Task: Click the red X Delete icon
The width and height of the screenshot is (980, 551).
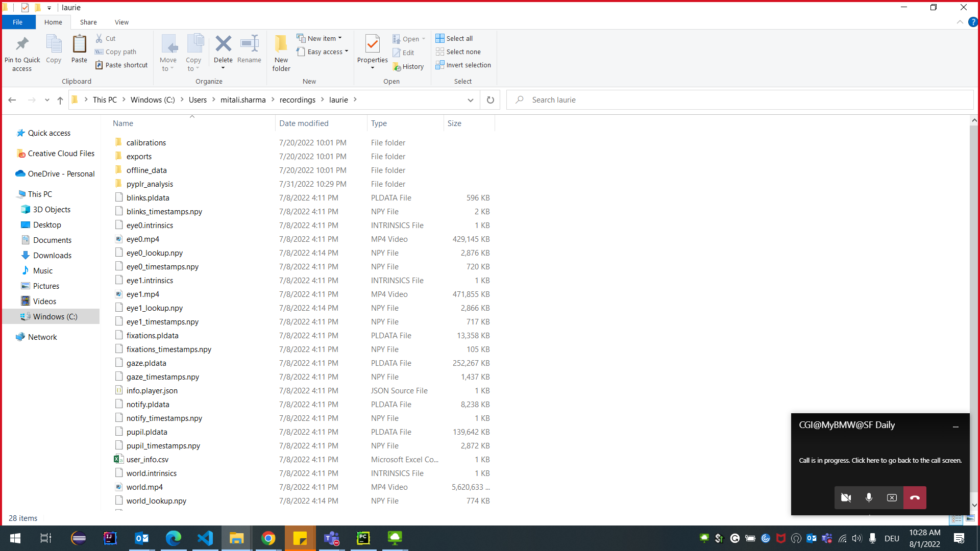Action: (223, 44)
